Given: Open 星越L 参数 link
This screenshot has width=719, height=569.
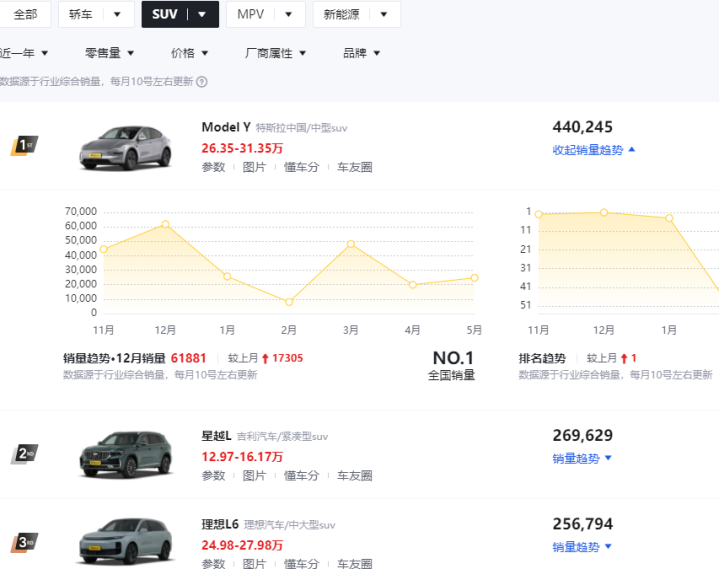Looking at the screenshot, I should (x=213, y=476).
